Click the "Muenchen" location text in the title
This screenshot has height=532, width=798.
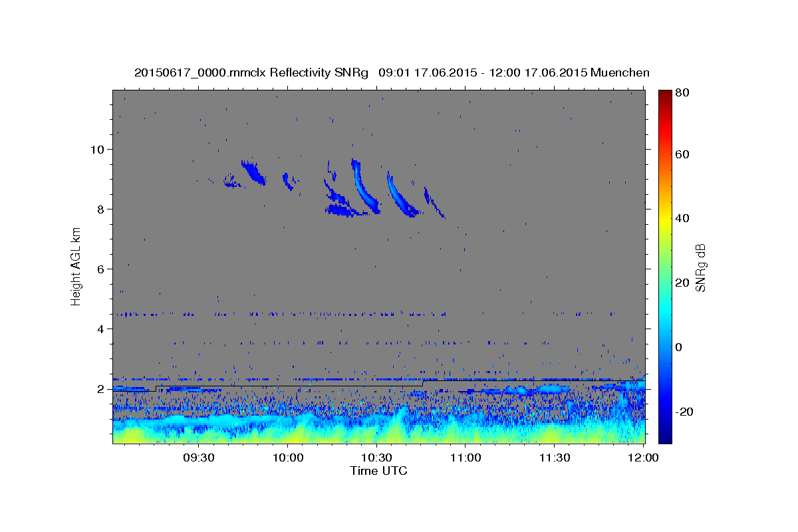click(620, 72)
